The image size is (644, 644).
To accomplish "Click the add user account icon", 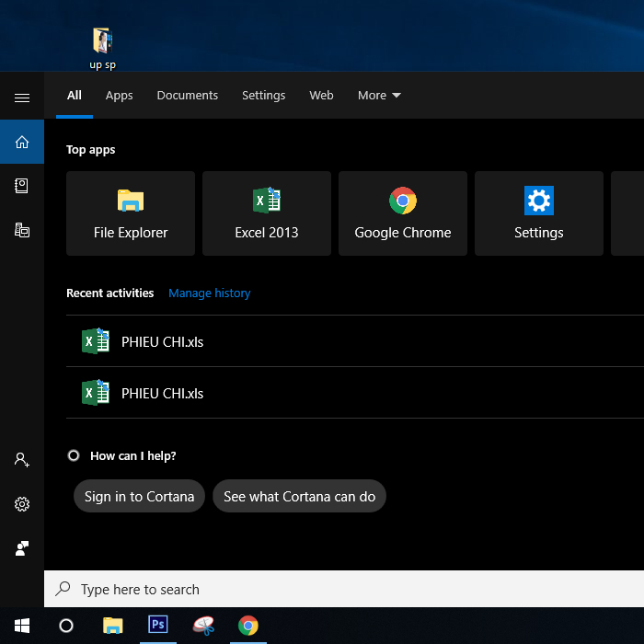I will click(22, 460).
